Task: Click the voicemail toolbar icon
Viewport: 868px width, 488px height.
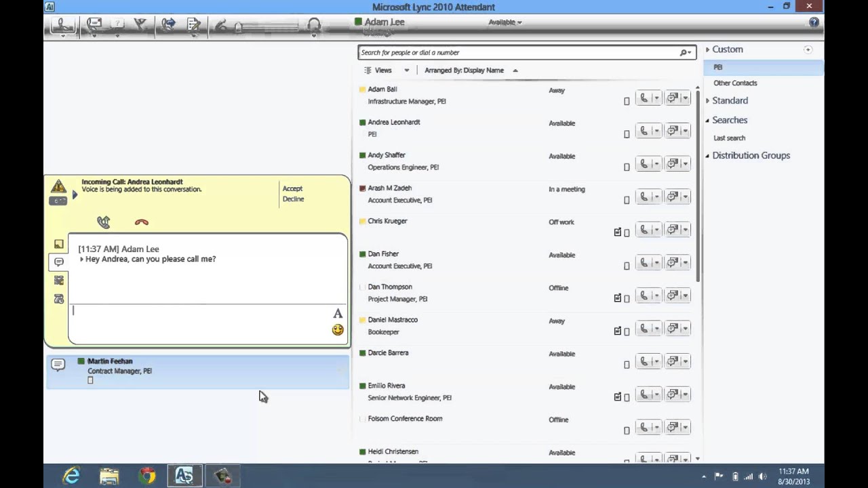Action: tap(94, 25)
